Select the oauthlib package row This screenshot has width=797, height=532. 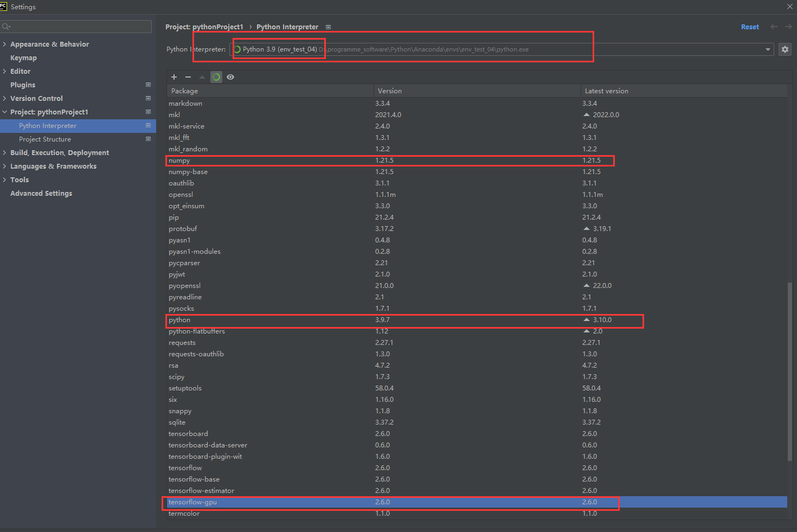tap(477, 183)
